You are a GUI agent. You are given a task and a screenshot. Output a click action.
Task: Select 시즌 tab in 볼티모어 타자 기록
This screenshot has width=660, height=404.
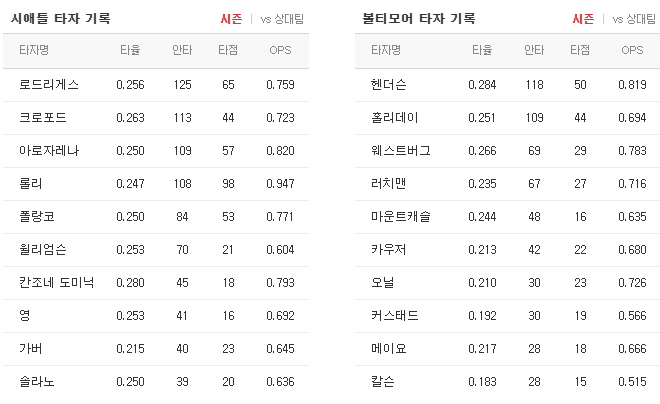pyautogui.click(x=583, y=19)
